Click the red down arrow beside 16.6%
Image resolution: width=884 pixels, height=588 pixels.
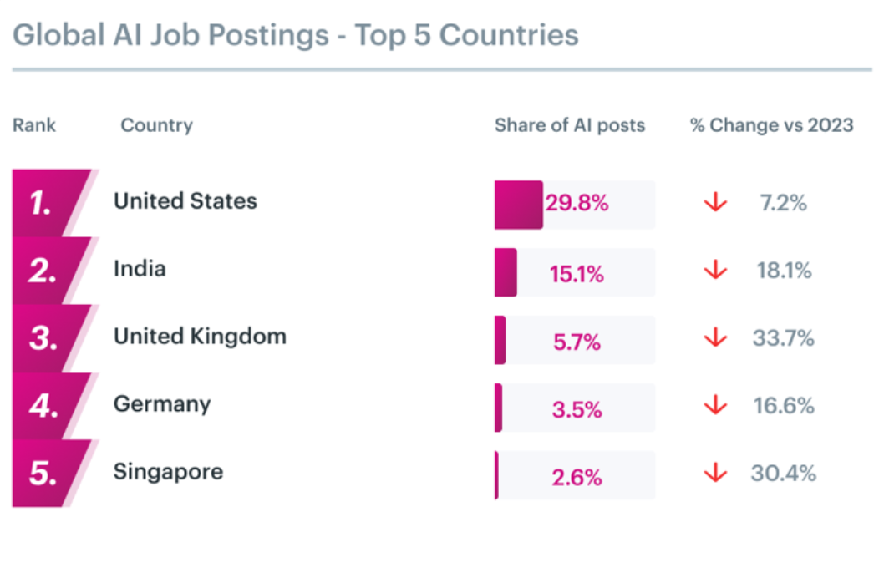715,405
